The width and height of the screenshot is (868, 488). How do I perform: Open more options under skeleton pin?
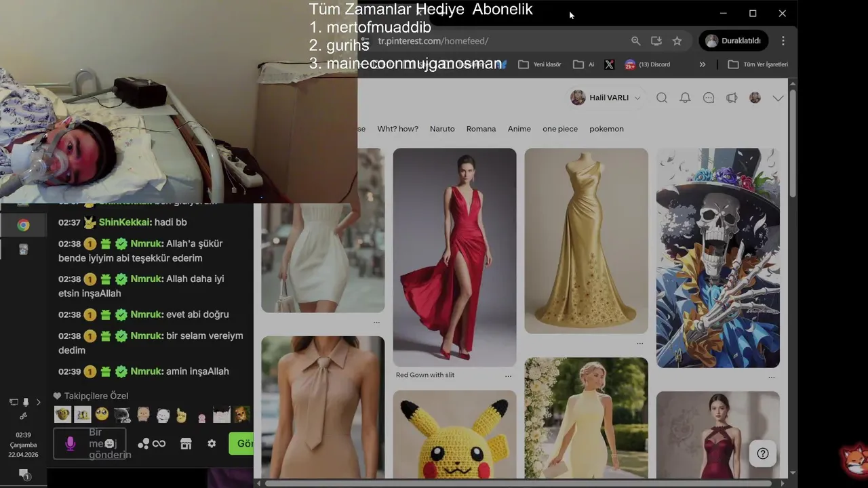pyautogui.click(x=771, y=378)
